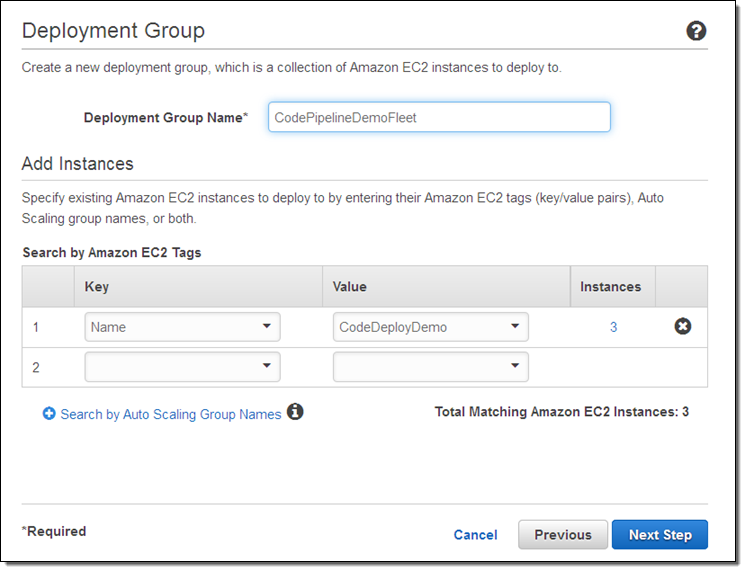The height and width of the screenshot is (572, 746).
Task: Click the Cancel link
Action: (x=475, y=535)
